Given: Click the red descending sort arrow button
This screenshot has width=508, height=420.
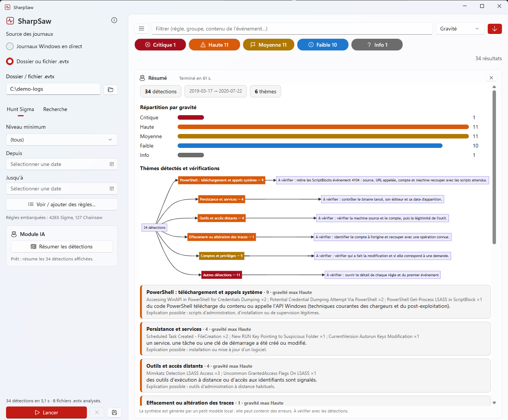Looking at the screenshot, I should point(495,29).
